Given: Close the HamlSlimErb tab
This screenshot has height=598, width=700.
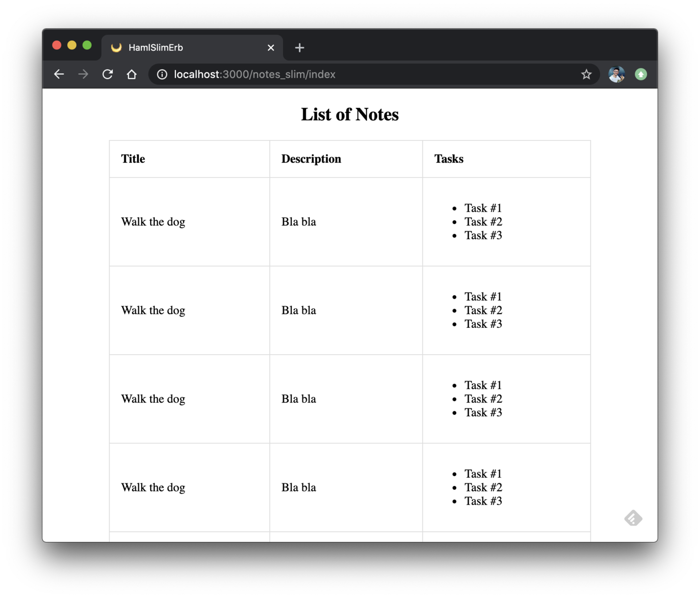Looking at the screenshot, I should [x=271, y=47].
